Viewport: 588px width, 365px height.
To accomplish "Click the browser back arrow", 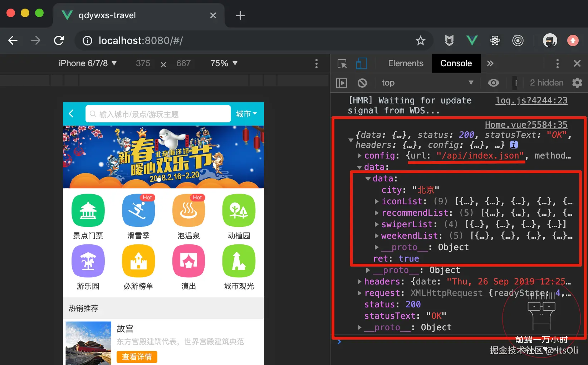I will click(13, 40).
